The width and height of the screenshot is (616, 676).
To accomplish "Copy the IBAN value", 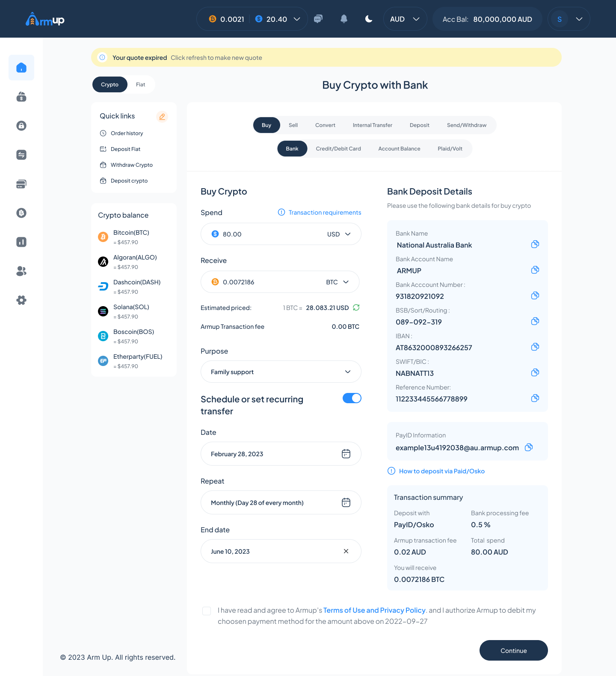I will coord(535,347).
